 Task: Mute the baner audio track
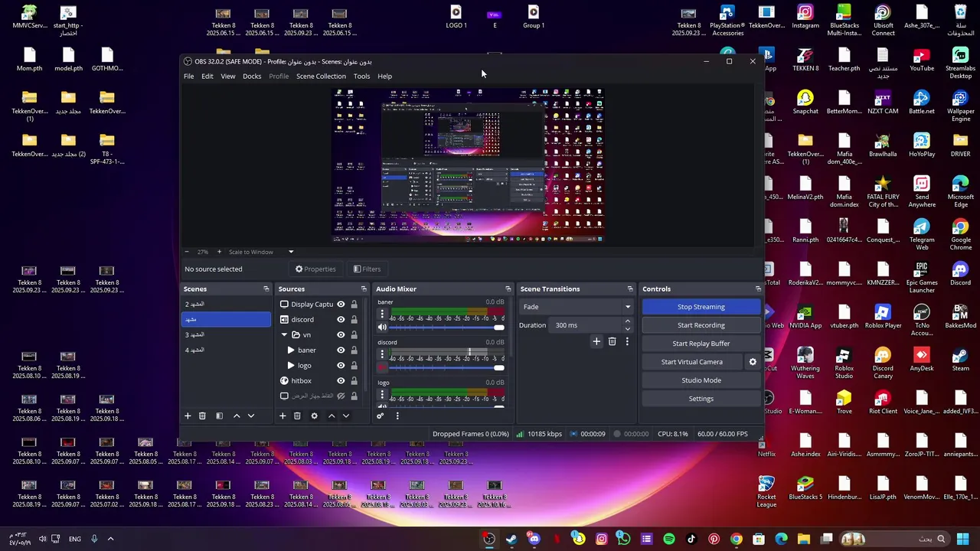[x=382, y=328]
